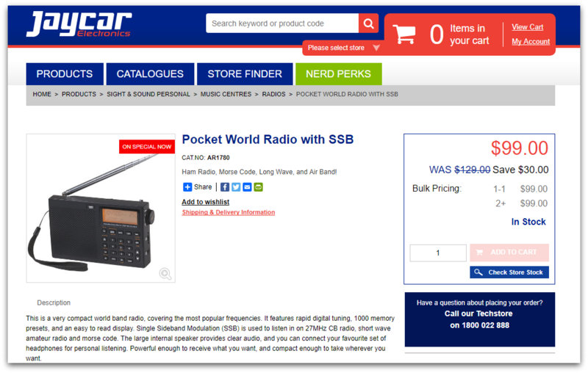This screenshot has width=588, height=373.
Task: Open the Jaycar Electronics logo homepage
Action: coord(79,24)
